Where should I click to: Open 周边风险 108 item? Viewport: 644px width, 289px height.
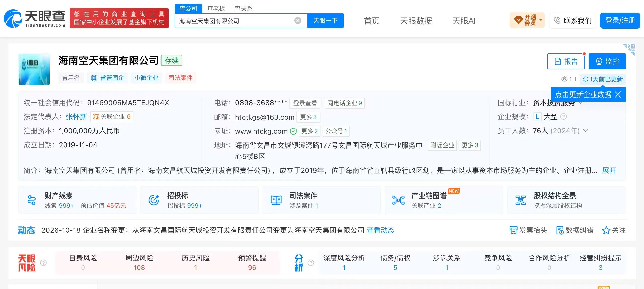pos(139,263)
